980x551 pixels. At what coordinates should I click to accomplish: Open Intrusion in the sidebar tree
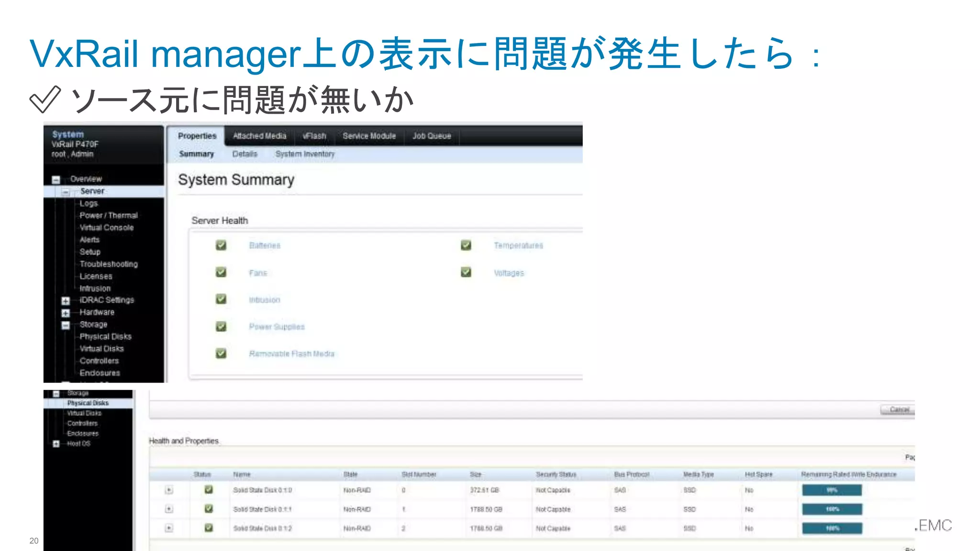(95, 288)
